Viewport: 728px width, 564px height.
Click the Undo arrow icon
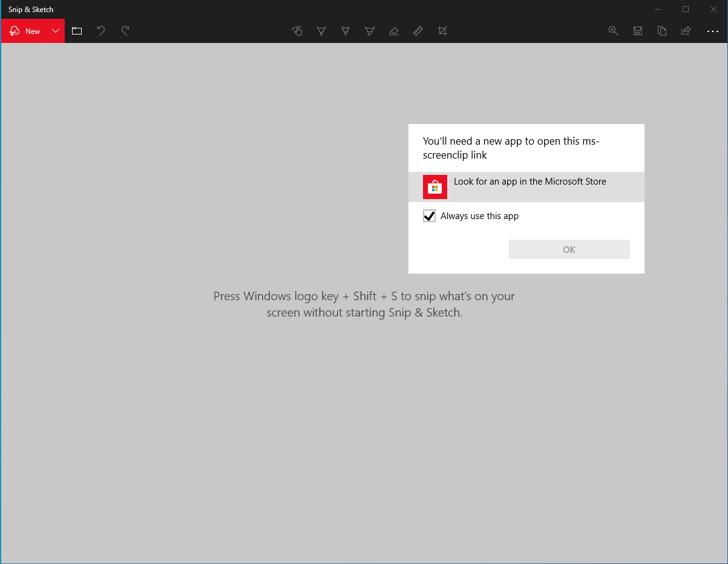[x=101, y=31]
